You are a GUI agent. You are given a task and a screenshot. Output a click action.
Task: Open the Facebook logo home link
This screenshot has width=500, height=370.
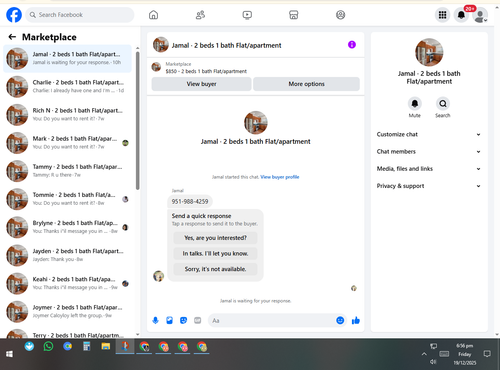(x=14, y=15)
